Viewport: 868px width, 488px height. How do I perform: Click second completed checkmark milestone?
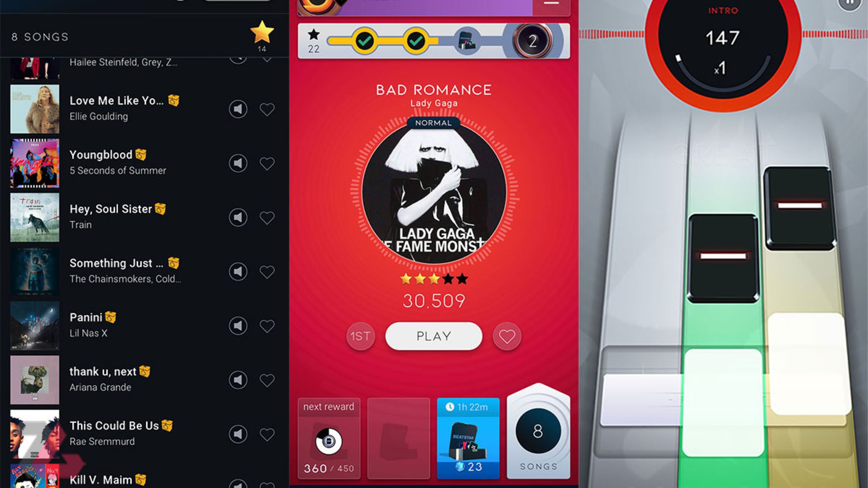tap(416, 41)
